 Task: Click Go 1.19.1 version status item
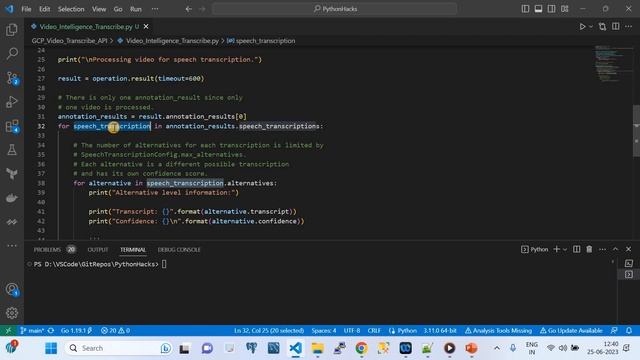coord(76,331)
